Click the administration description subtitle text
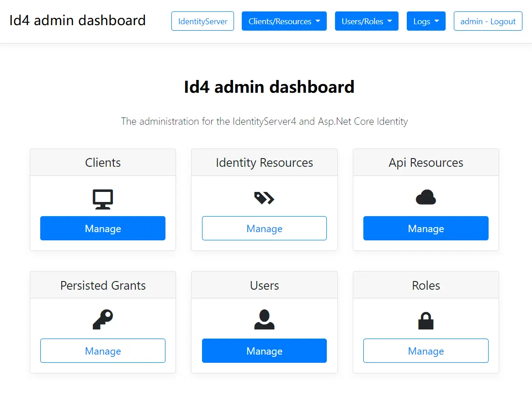 tap(264, 122)
